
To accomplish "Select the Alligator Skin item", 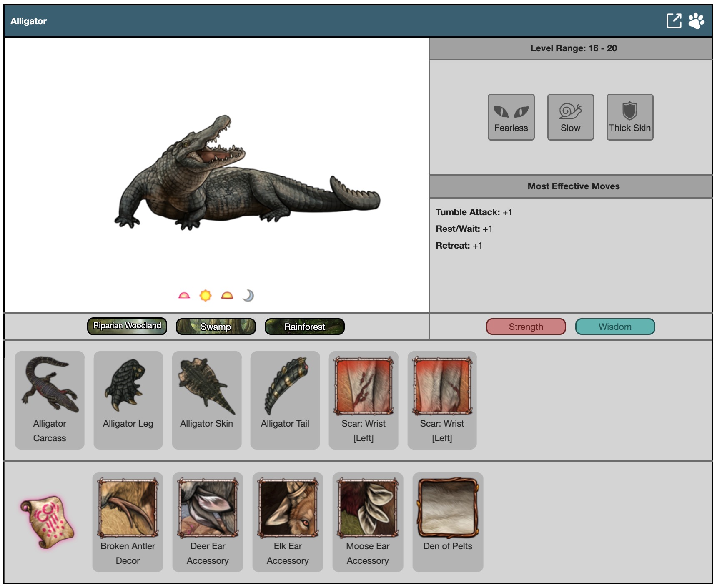I will (x=206, y=400).
